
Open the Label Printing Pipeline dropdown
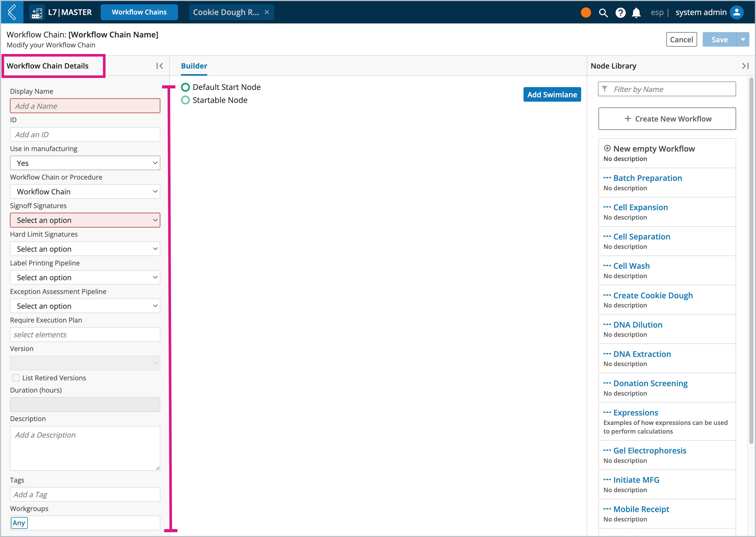pos(85,277)
